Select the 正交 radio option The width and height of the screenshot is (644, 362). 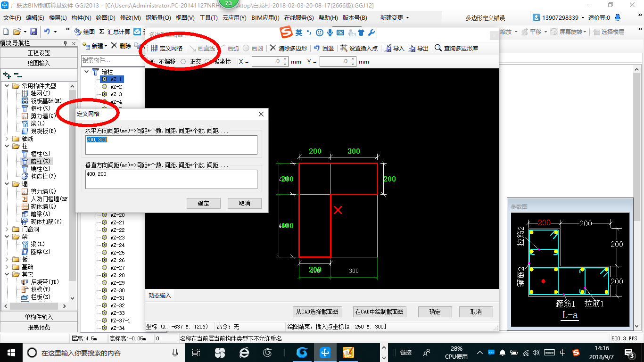coord(191,61)
